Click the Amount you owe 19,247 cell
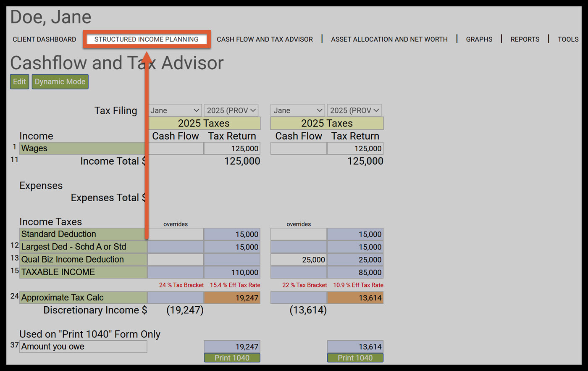588x371 pixels. 232,347
